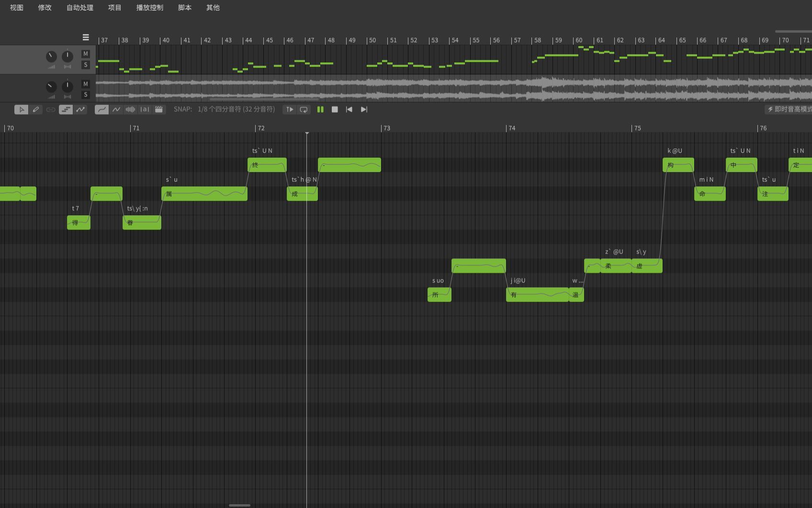Stop playback with the square button
The width and height of the screenshot is (812, 508).
(335, 110)
